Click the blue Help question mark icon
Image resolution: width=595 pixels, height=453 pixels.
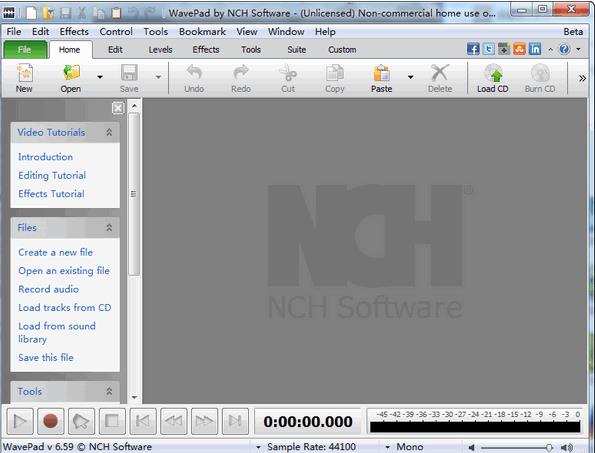564,49
